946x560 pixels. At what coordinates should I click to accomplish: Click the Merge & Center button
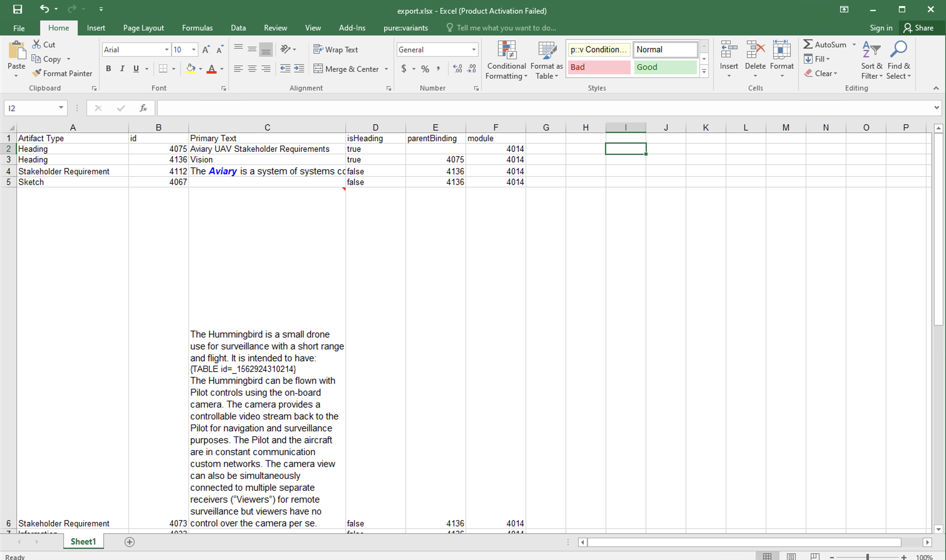[x=346, y=69]
